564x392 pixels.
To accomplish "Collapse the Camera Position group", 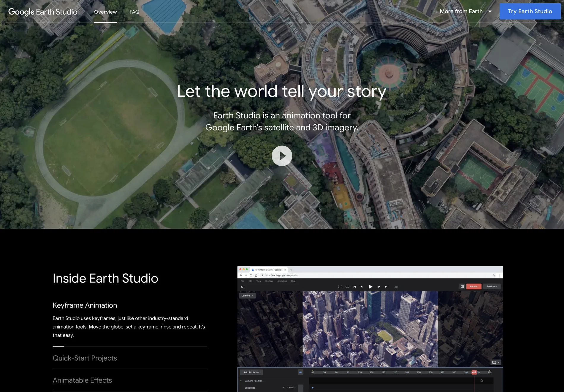I will [241, 381].
